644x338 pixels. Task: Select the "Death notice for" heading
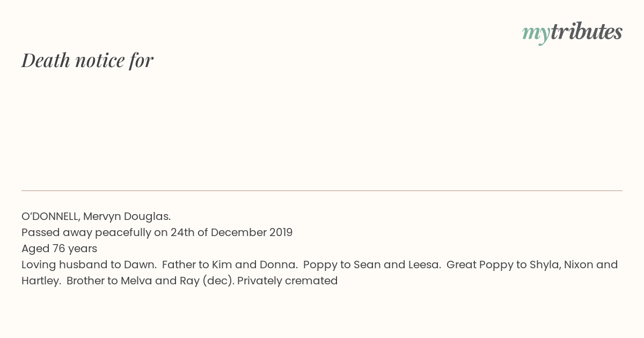(87, 60)
